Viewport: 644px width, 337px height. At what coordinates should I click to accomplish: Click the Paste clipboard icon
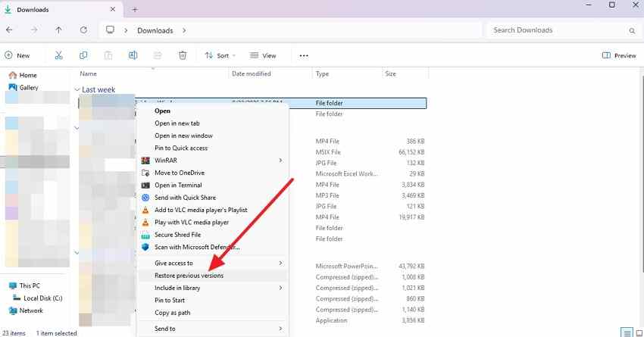(x=108, y=55)
